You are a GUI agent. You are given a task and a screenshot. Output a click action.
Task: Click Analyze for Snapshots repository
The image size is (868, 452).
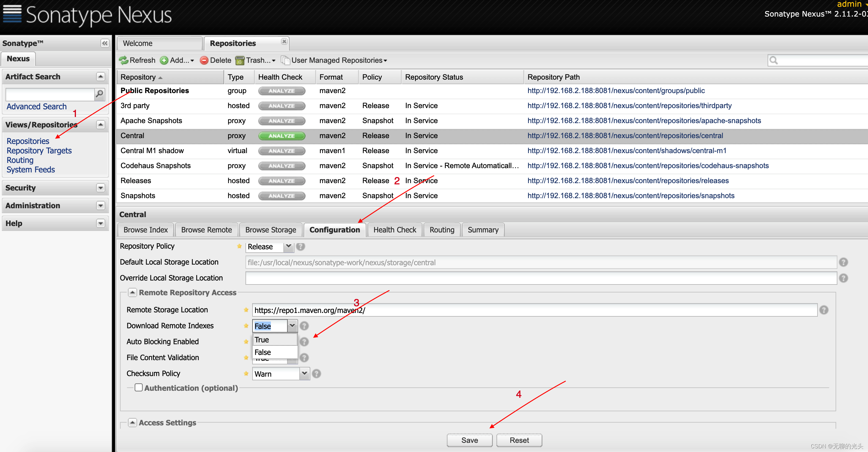point(282,196)
